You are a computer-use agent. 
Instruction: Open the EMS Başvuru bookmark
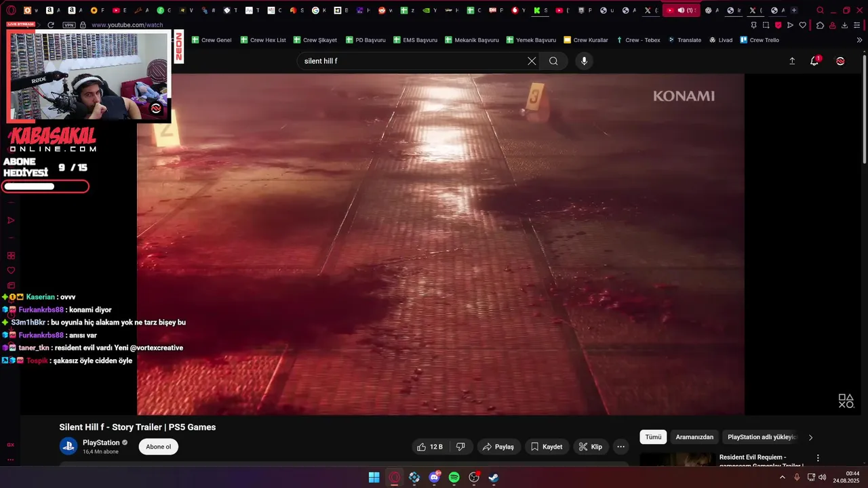[415, 40]
